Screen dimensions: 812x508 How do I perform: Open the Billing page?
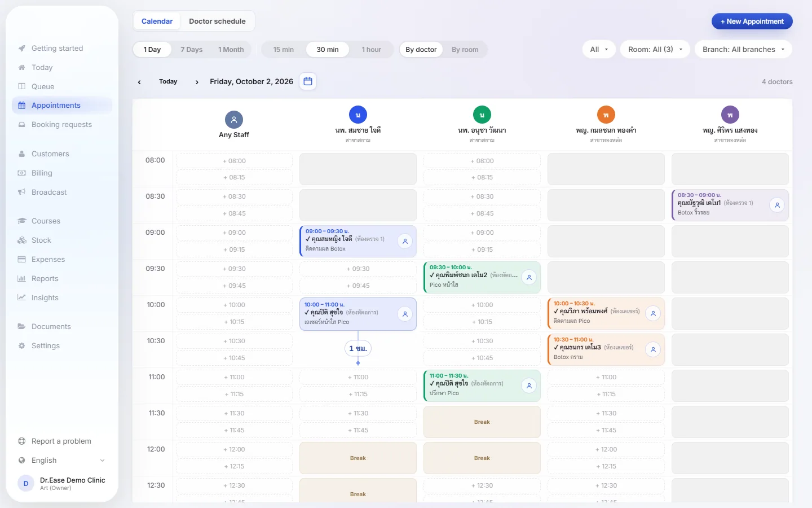62,173
